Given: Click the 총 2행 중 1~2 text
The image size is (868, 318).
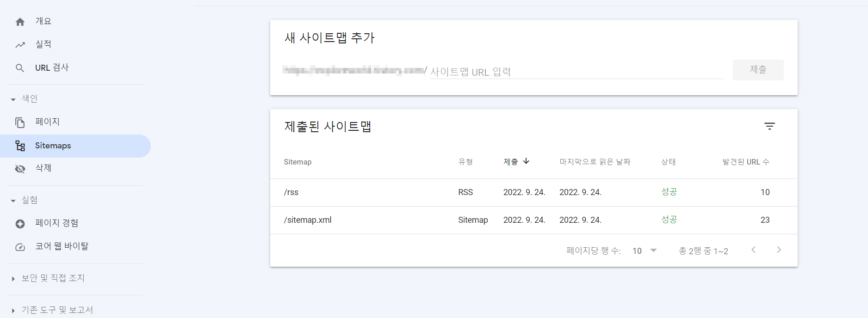Looking at the screenshot, I should point(703,251).
